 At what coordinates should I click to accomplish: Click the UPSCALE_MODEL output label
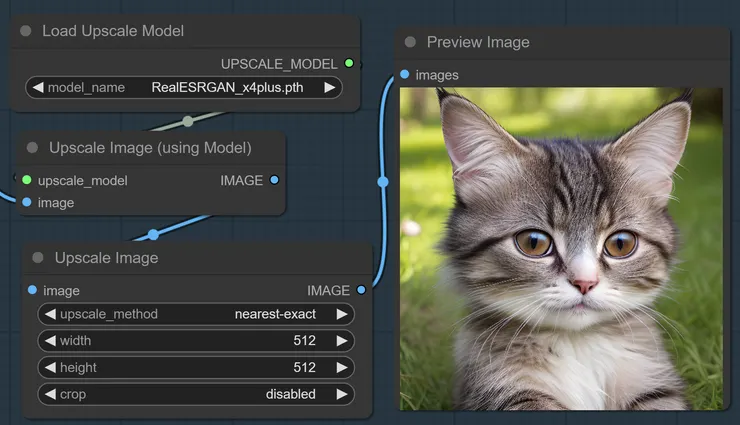click(279, 64)
